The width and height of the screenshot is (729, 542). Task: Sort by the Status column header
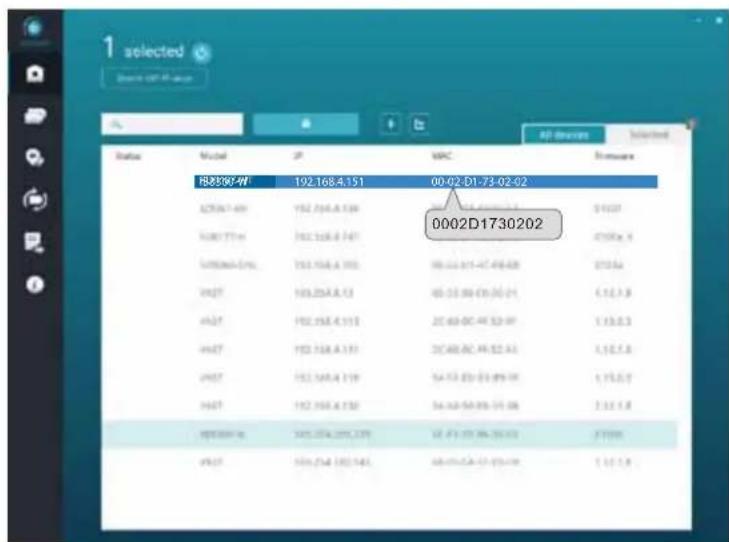pyautogui.click(x=128, y=156)
